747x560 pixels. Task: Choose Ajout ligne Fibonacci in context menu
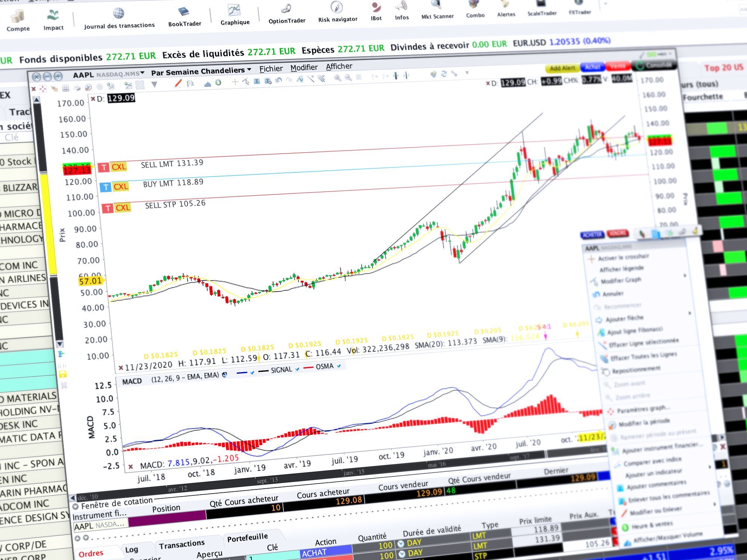click(635, 331)
